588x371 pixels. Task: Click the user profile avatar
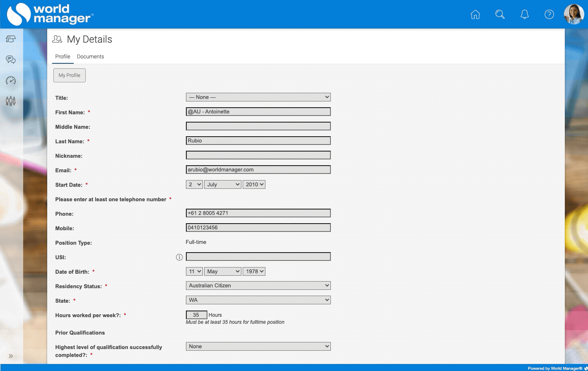[x=574, y=14]
